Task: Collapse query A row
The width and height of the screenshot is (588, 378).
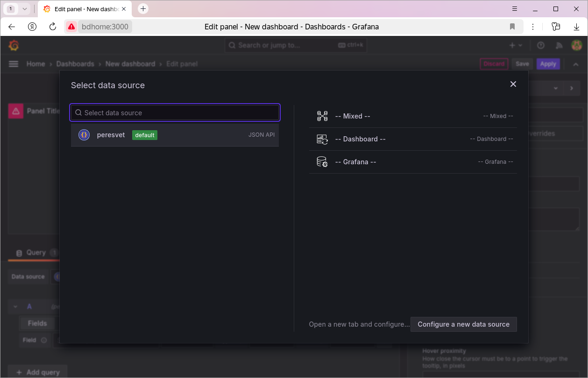Action: [15, 307]
